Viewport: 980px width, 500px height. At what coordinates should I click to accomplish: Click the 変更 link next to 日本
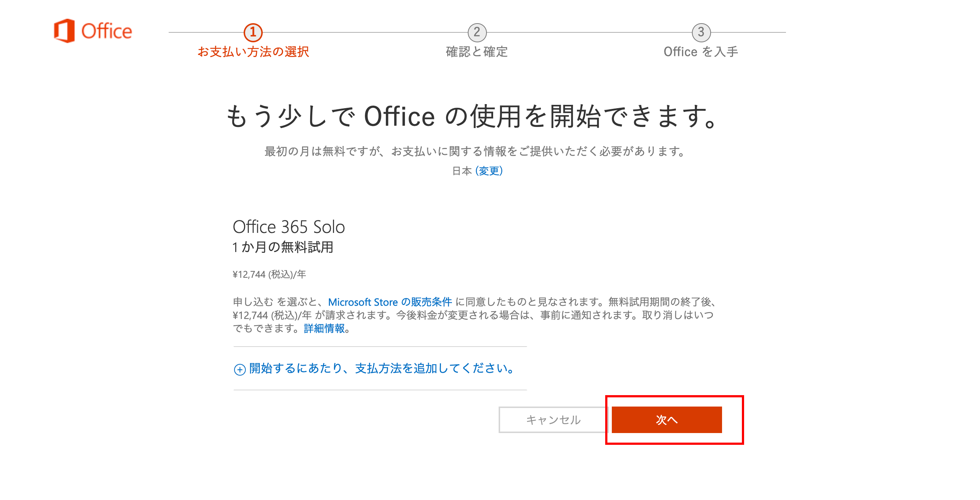pyautogui.click(x=489, y=171)
